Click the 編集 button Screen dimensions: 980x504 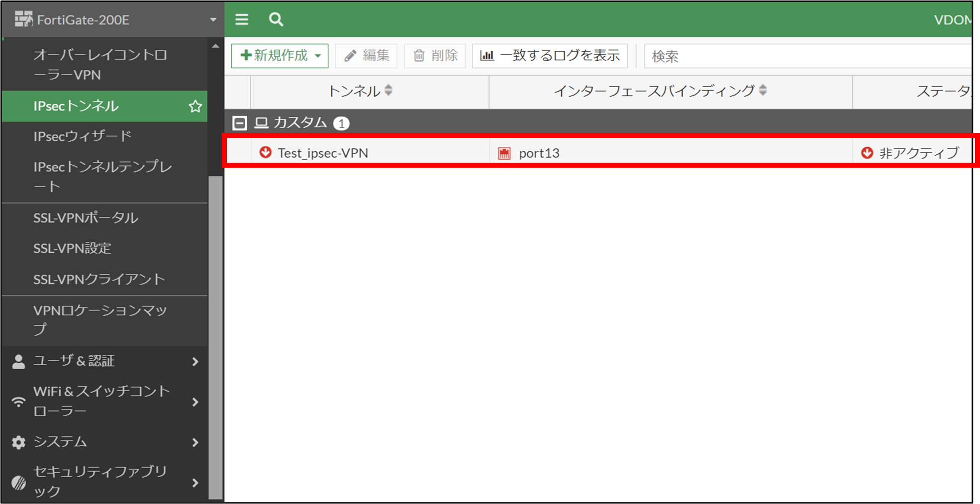point(366,56)
